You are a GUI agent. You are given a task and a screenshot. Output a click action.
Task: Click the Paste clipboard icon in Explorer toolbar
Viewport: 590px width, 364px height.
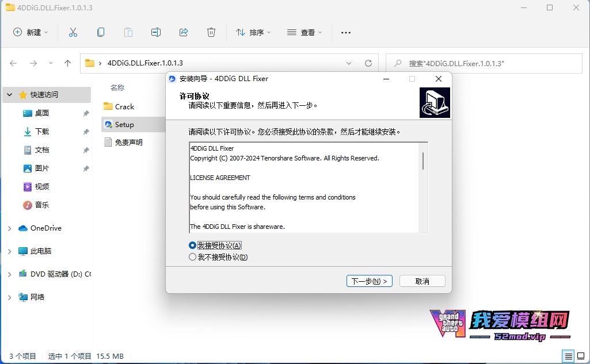pos(128,32)
